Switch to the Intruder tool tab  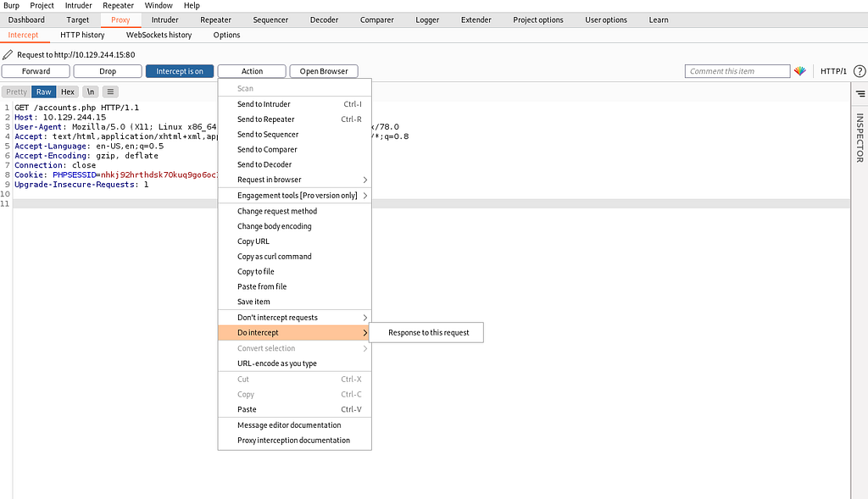165,20
